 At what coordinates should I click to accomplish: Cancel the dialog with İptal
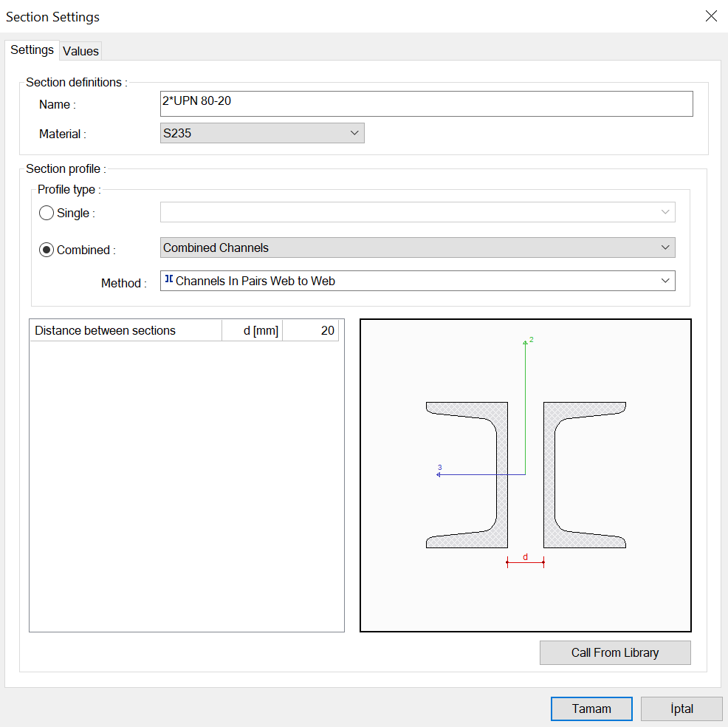681,709
